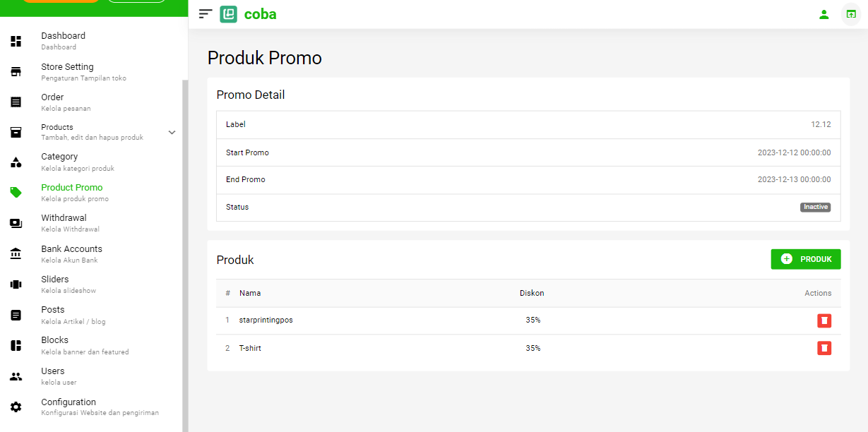The image size is (868, 432).
Task: Toggle the sidebar hamburger menu
Action: [206, 14]
